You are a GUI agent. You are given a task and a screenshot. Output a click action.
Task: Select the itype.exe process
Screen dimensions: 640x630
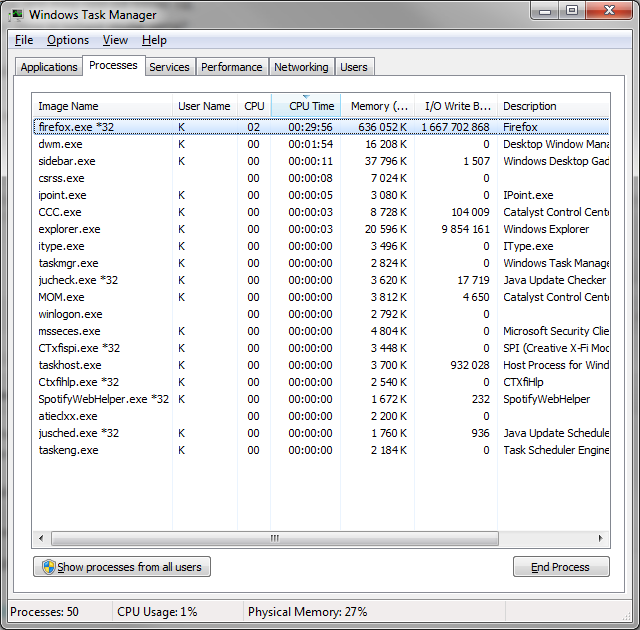point(321,246)
